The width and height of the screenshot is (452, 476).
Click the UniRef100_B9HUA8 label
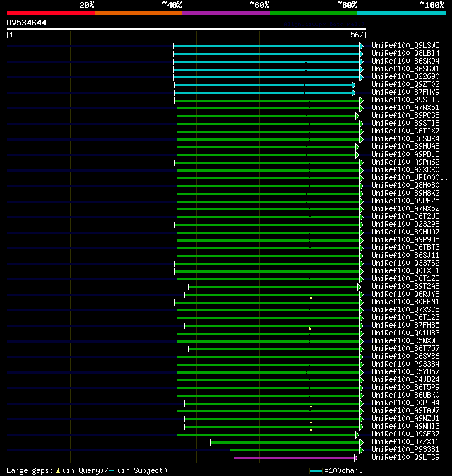405,147
